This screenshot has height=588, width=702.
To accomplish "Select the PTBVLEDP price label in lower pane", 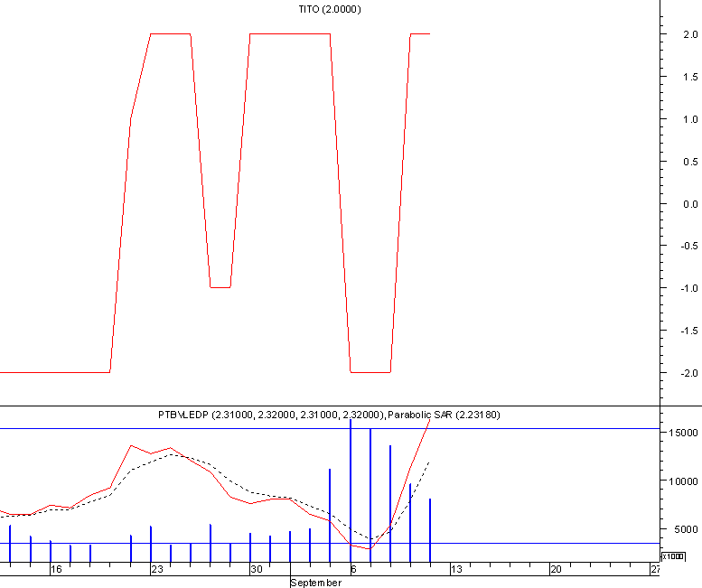I will [272, 415].
